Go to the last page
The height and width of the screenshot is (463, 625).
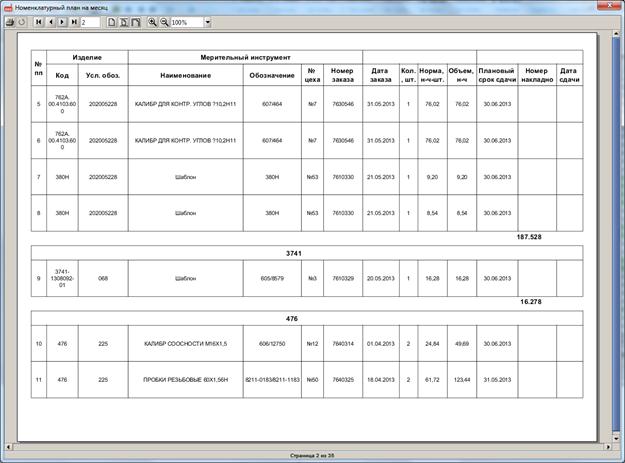coord(74,22)
